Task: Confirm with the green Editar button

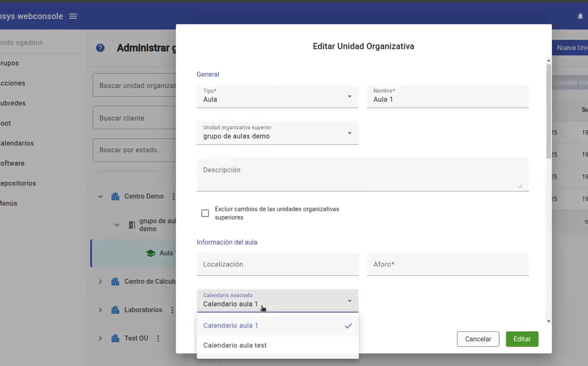Action: [522, 339]
